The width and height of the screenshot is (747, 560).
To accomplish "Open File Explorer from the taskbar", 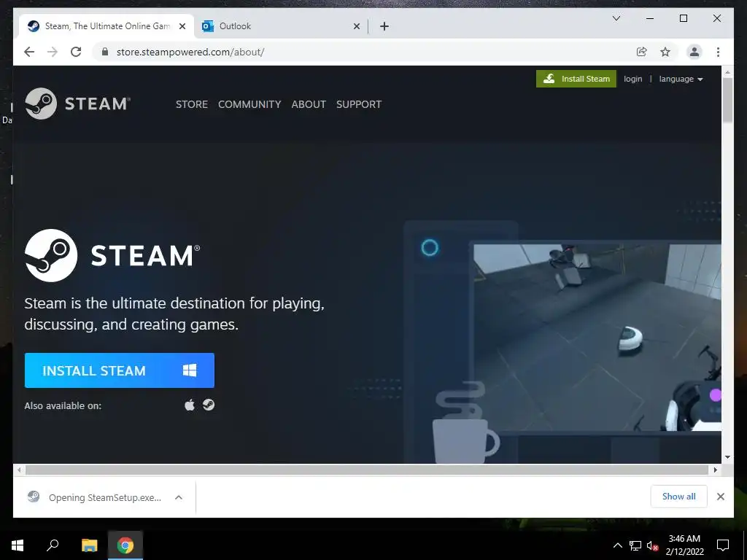I will tap(89, 545).
